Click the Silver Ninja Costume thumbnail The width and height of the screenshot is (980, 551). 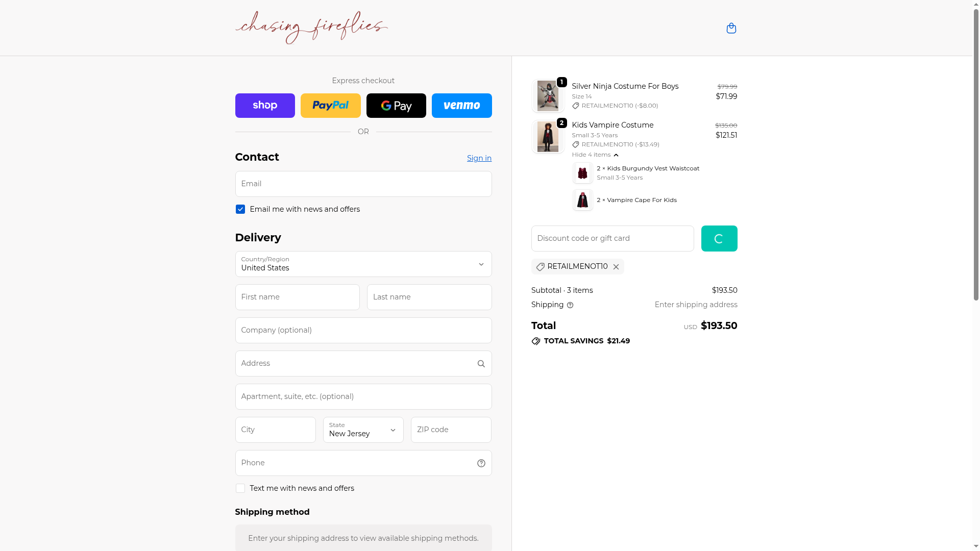tap(548, 96)
